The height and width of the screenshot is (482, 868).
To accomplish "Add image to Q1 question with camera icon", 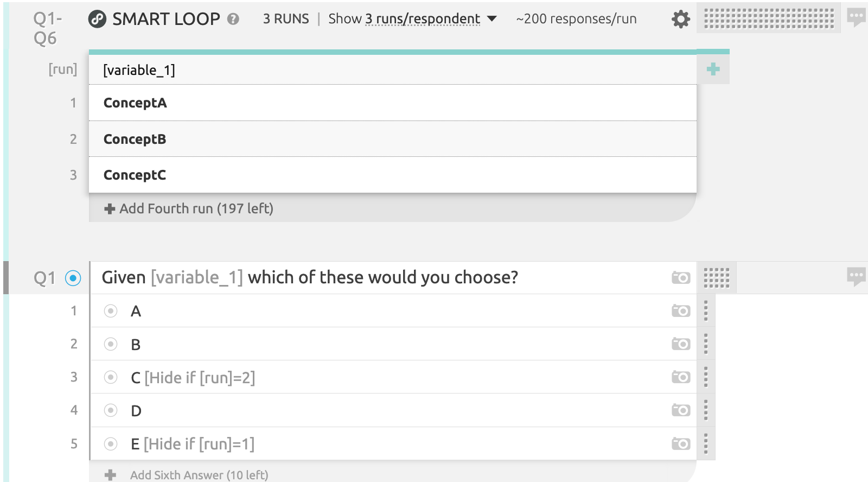I will tap(681, 277).
